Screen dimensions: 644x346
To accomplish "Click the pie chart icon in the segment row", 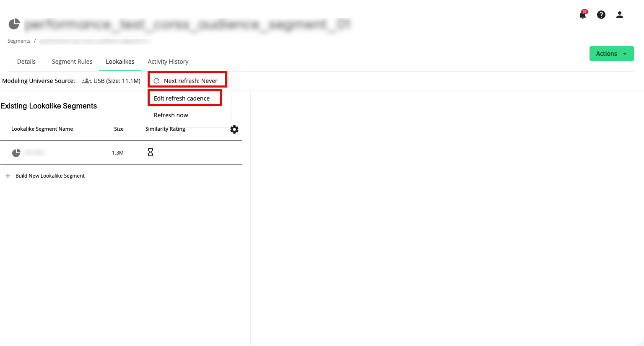I will [16, 152].
